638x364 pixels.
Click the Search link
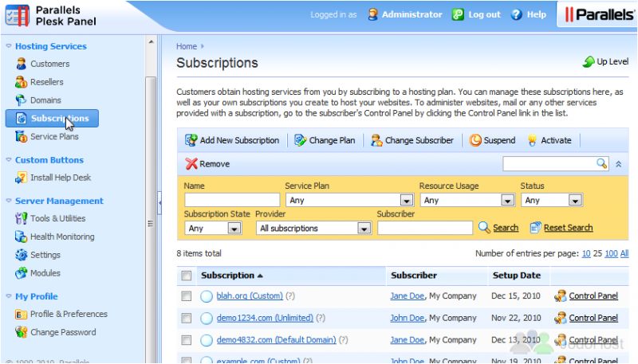pyautogui.click(x=506, y=228)
